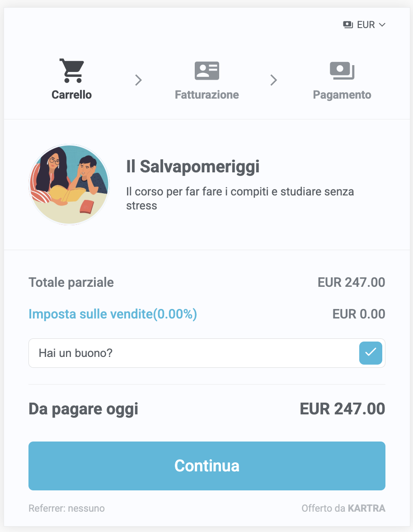Screen dimensions: 413x532
Task: Click the Offerto da KARTRA link
Action: click(x=343, y=508)
